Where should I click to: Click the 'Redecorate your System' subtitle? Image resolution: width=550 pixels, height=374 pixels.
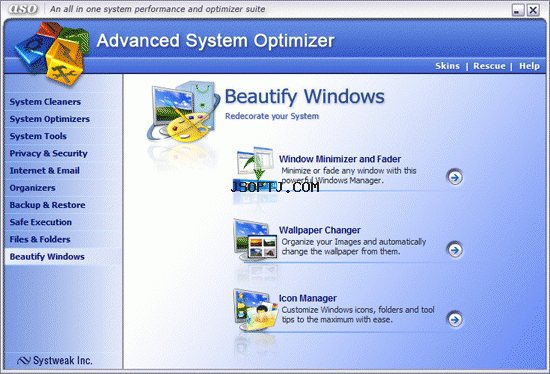272,116
